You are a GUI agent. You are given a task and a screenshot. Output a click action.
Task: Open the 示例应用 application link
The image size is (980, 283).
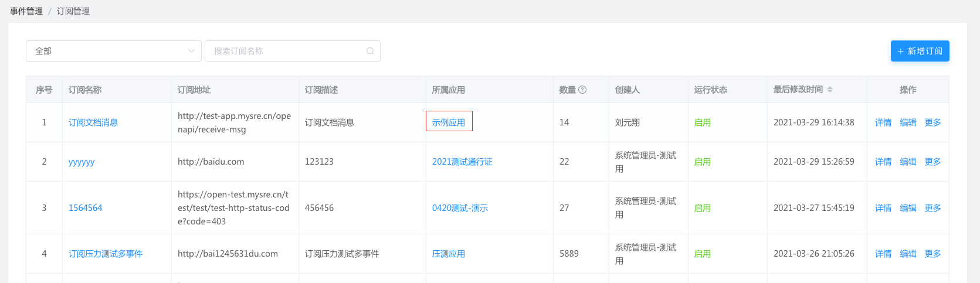[x=449, y=122]
